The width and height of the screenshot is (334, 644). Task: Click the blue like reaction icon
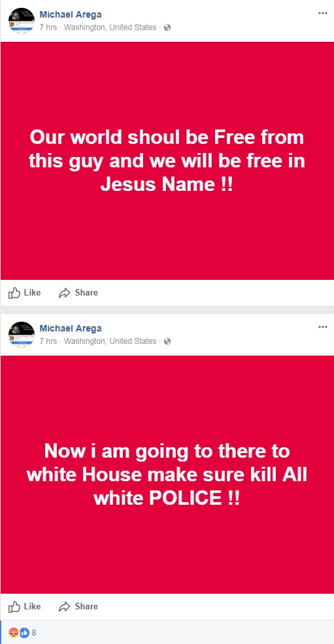coord(24,633)
